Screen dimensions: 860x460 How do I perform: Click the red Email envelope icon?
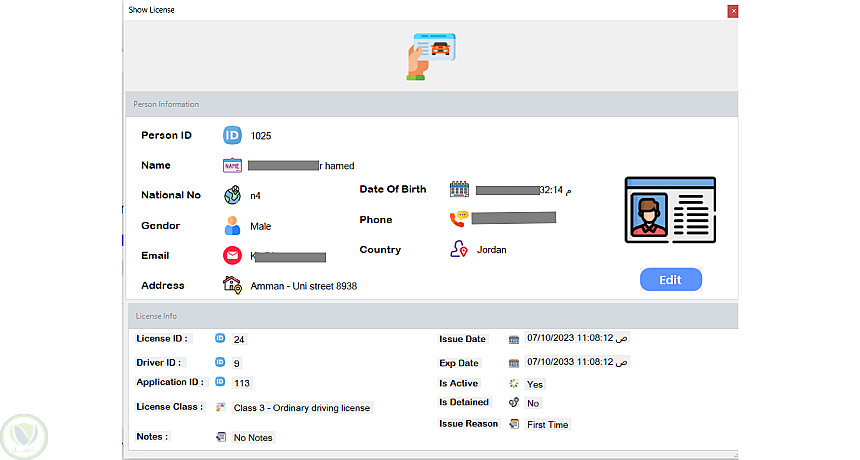(x=232, y=255)
